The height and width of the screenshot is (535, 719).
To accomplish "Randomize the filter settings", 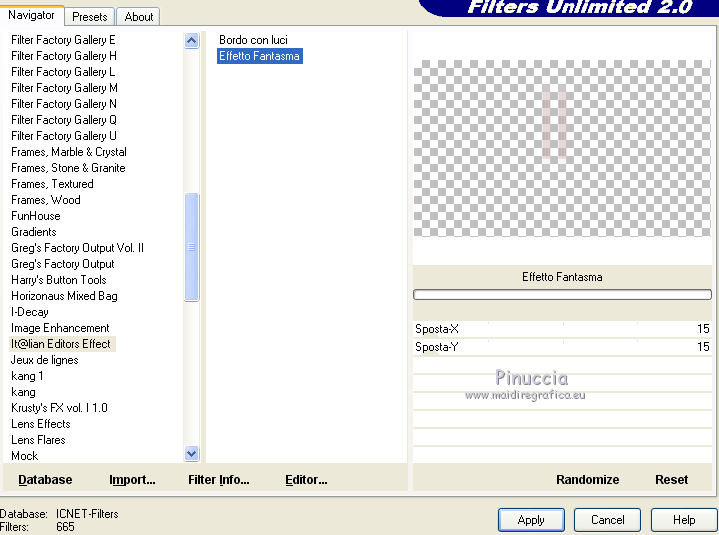I will pos(587,480).
